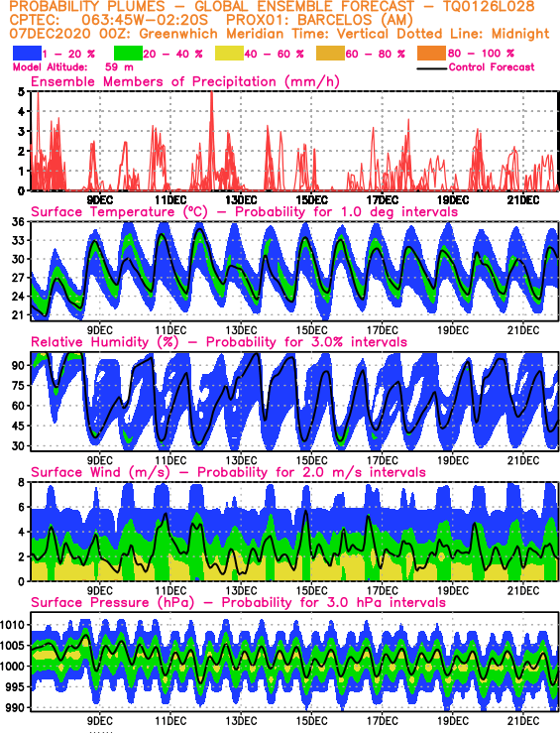Click the gold 60 - 80 % legend swatch
Image resolution: width=560 pixels, height=733 pixels.
coord(331,53)
